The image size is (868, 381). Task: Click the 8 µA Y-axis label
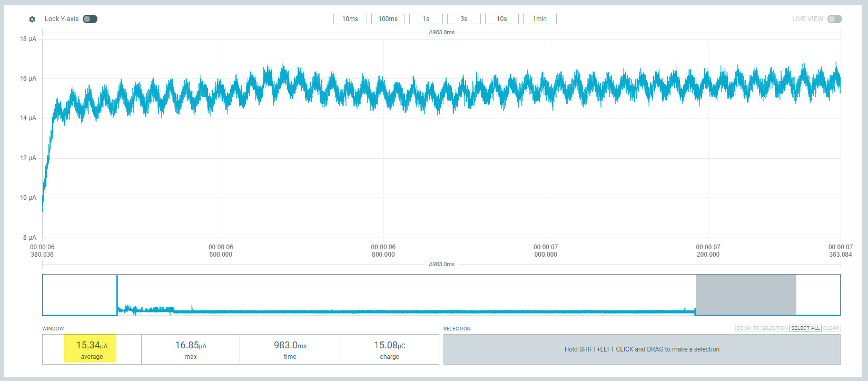coord(30,238)
